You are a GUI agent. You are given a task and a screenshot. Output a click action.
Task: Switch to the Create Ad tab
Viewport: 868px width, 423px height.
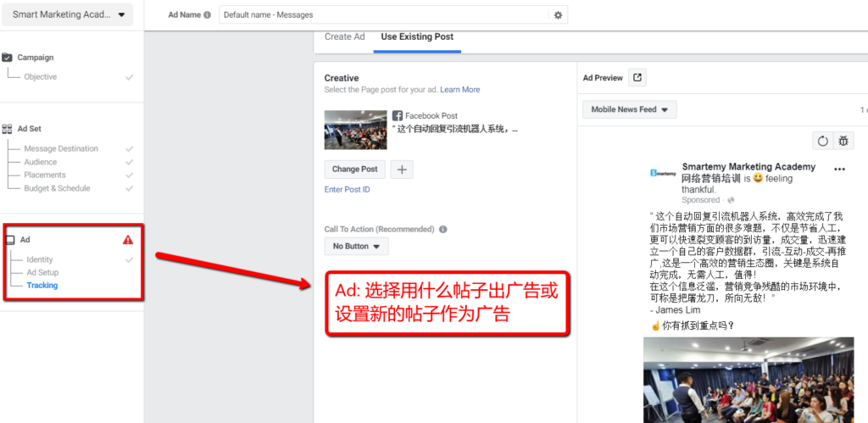[345, 36]
